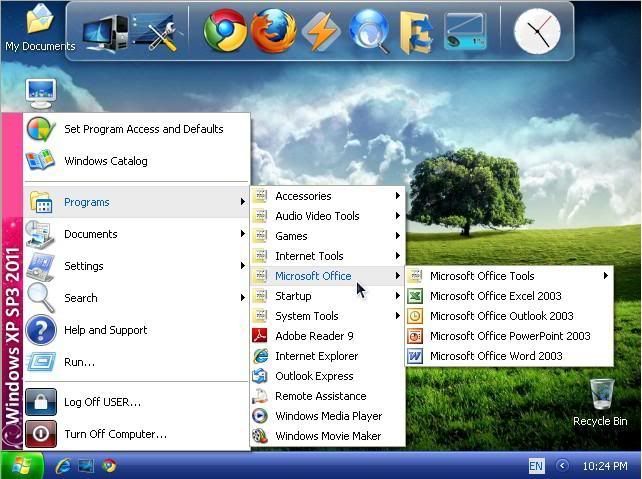Viewport: 642px width, 479px height.
Task: Click the Microsoft Office Tools folder icon
Action: (x=415, y=276)
